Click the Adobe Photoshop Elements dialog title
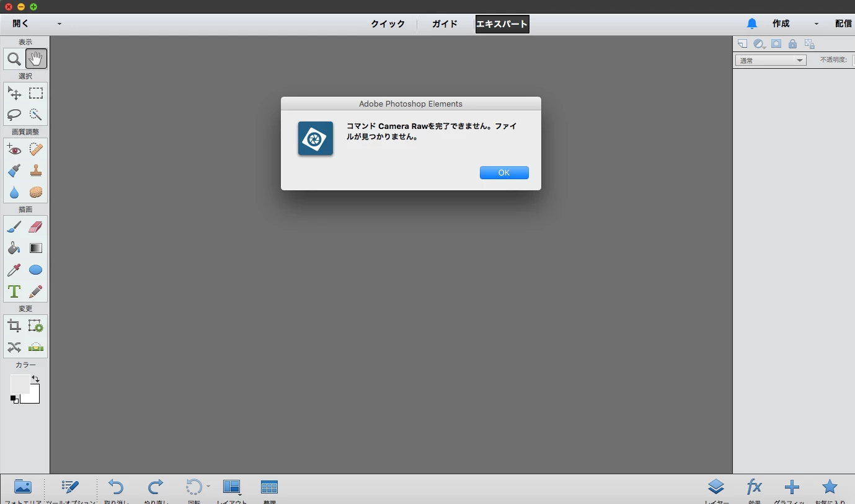 click(410, 104)
